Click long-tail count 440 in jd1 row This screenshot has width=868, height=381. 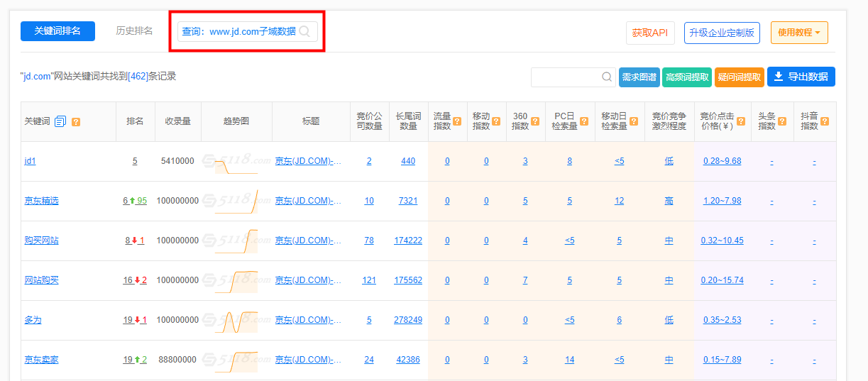click(408, 161)
